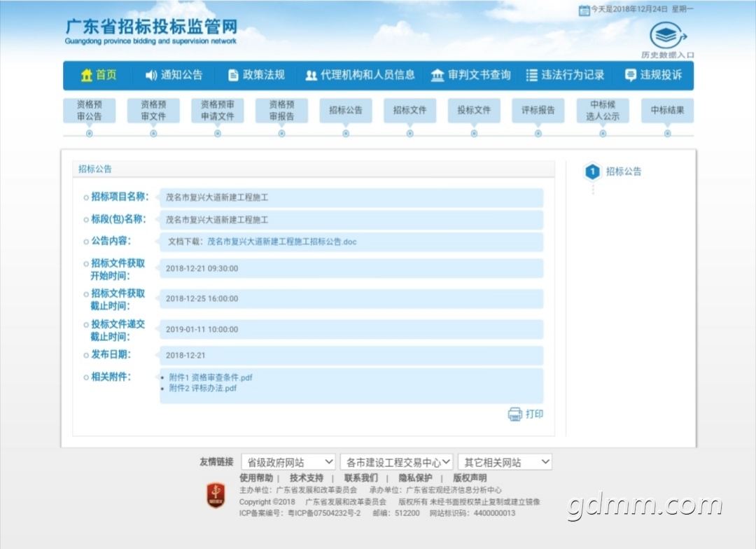
Task: Click the document icon beside 政策法规
Action: click(233, 75)
